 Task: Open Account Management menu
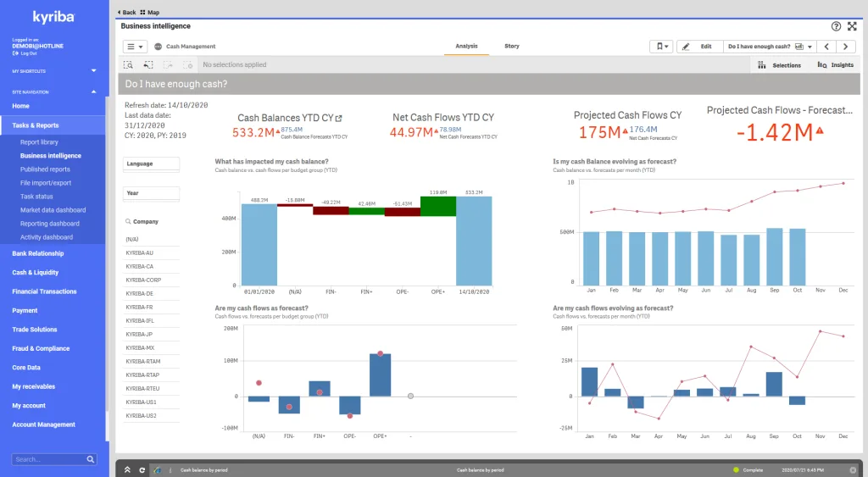pyautogui.click(x=44, y=424)
